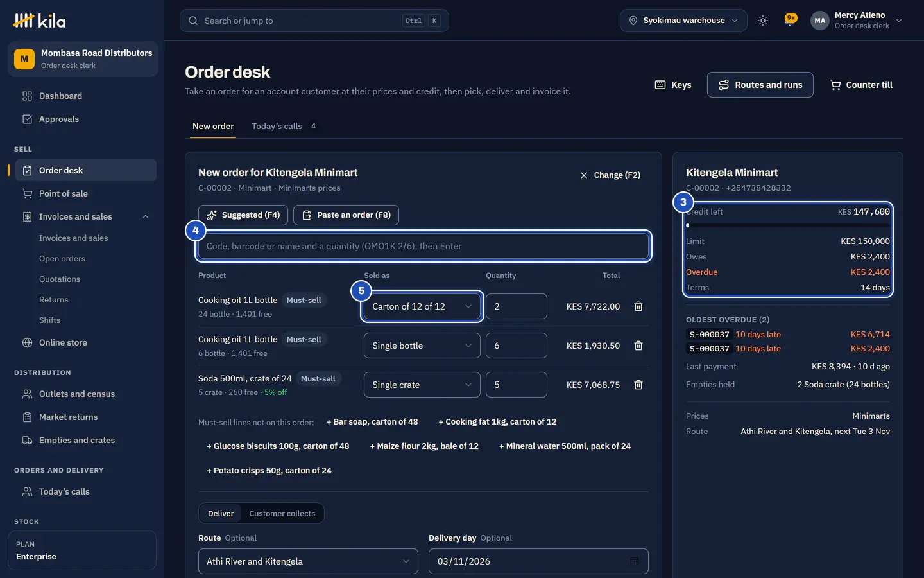Open the Syokimau warehouse selector

(683, 21)
